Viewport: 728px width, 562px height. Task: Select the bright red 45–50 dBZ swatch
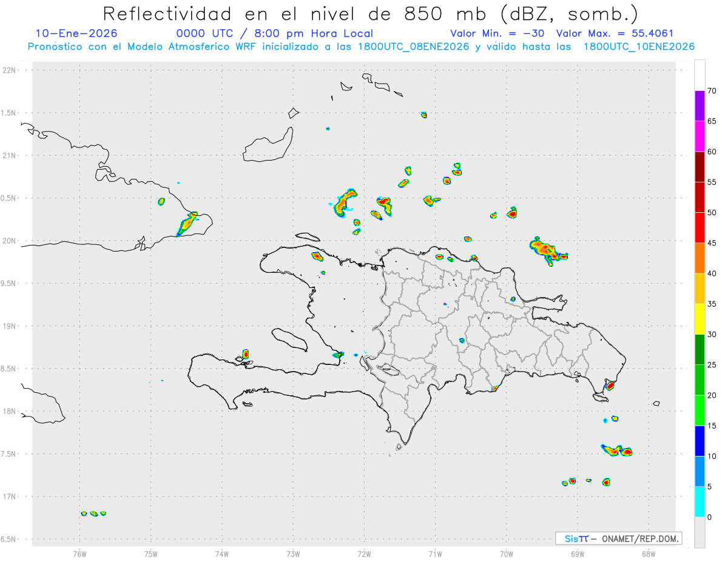click(x=699, y=227)
